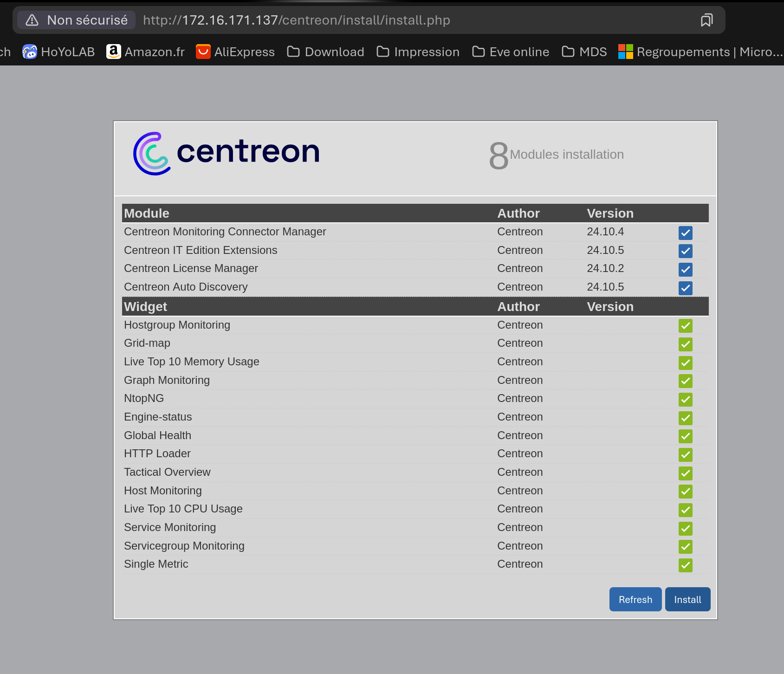Image resolution: width=784 pixels, height=674 pixels.
Task: Click the Host Monitoring widget name
Action: click(x=163, y=491)
